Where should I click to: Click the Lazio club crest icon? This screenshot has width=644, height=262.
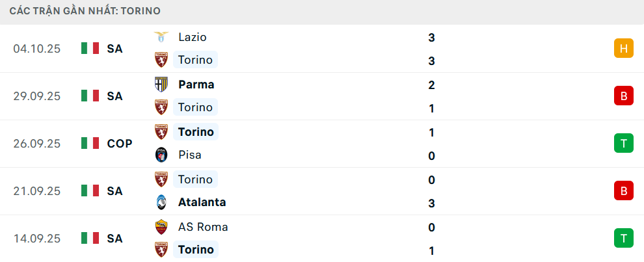point(161,37)
